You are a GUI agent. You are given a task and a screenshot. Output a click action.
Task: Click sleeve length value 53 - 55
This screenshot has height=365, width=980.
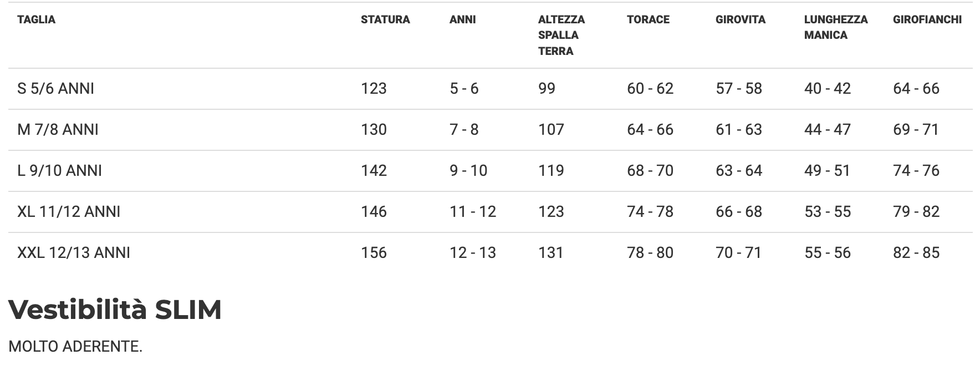(828, 212)
